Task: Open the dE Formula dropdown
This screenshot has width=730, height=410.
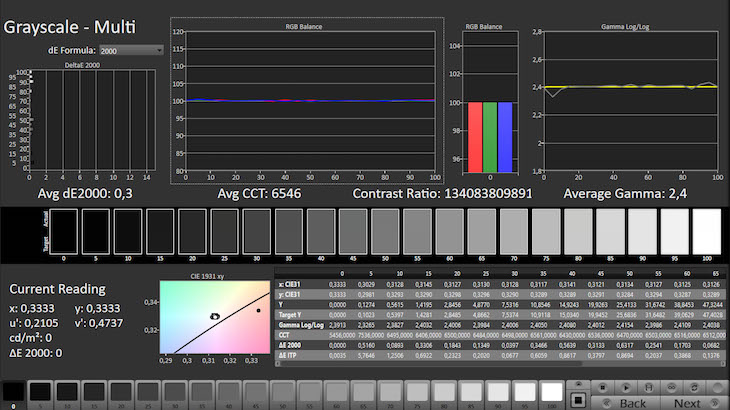Action: tap(132, 50)
